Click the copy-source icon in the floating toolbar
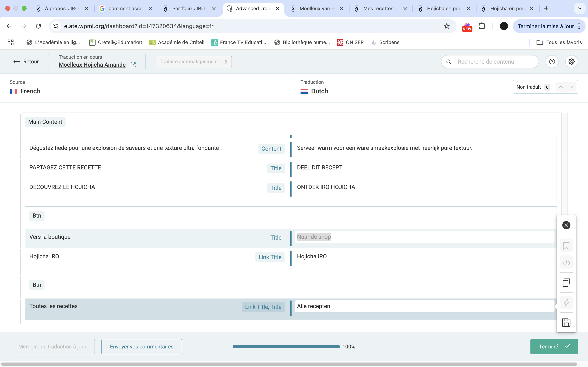Image resolution: width=588 pixels, height=367 pixels. [x=566, y=283]
